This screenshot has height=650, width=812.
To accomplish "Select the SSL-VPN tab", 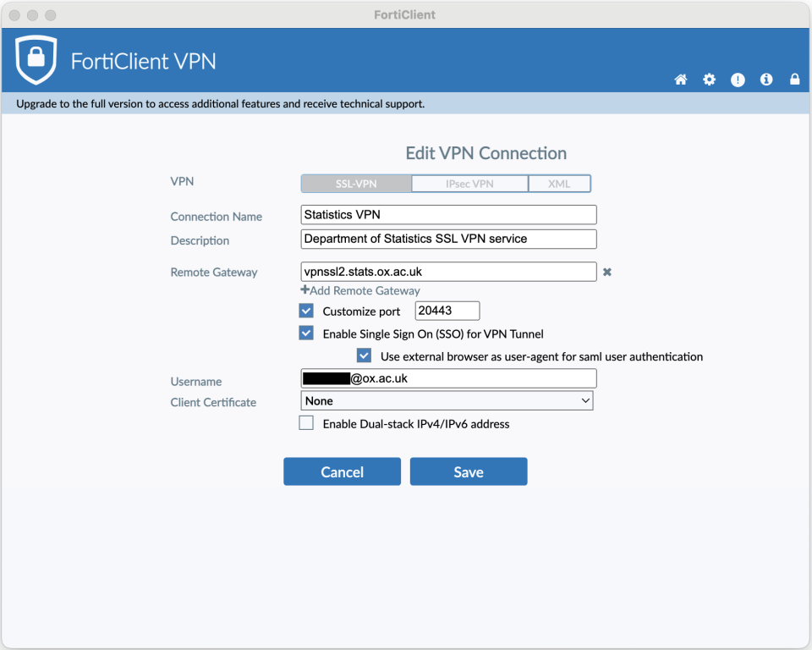I will (x=356, y=184).
